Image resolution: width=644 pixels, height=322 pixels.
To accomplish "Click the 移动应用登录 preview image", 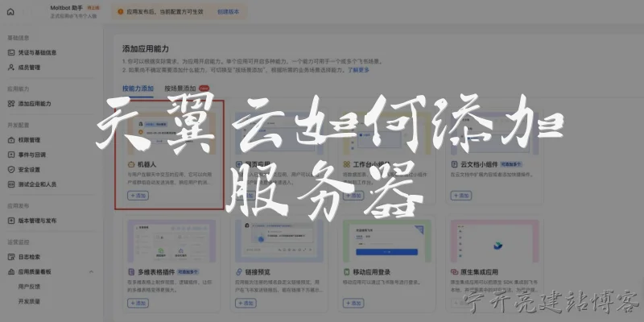I will tap(387, 241).
